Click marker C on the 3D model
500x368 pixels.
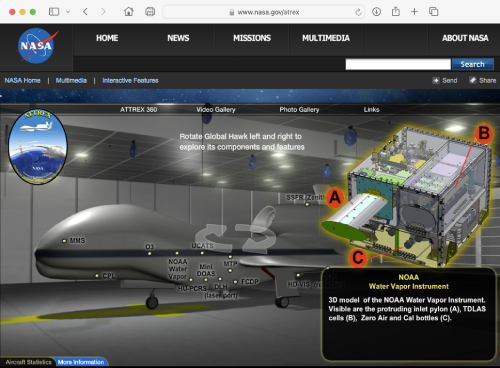click(358, 257)
